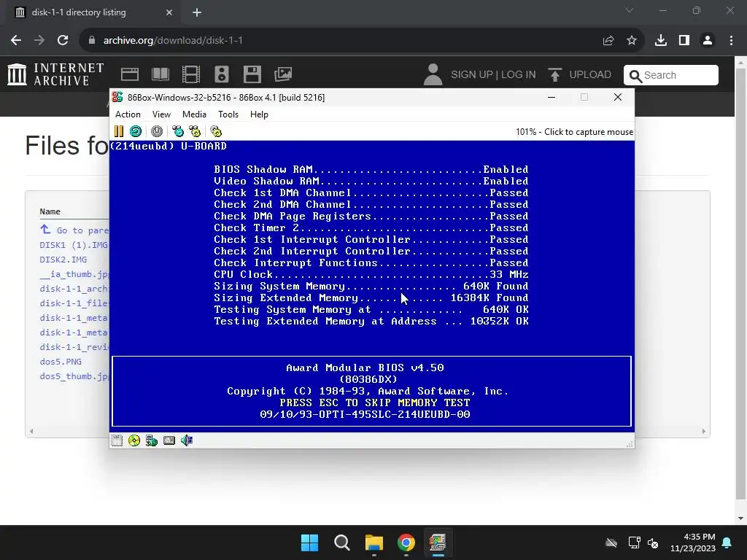Open notification bell in system tray
The width and height of the screenshot is (747, 560).
coord(727,542)
